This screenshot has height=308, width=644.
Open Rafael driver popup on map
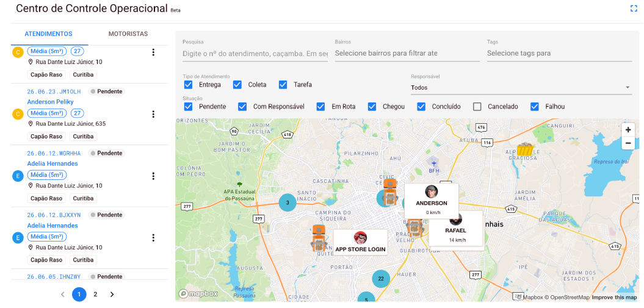(x=455, y=231)
